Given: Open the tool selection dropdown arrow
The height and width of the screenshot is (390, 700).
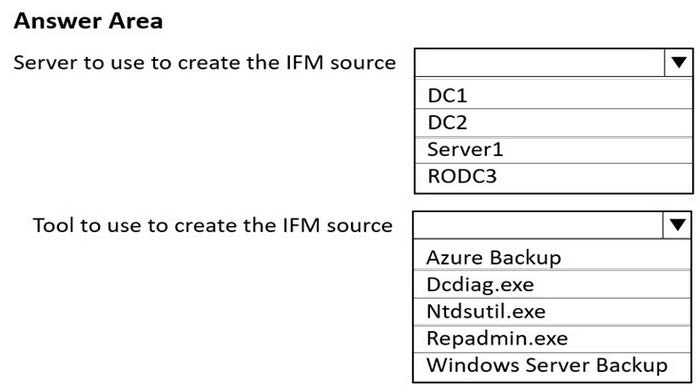Looking at the screenshot, I should point(677,225).
